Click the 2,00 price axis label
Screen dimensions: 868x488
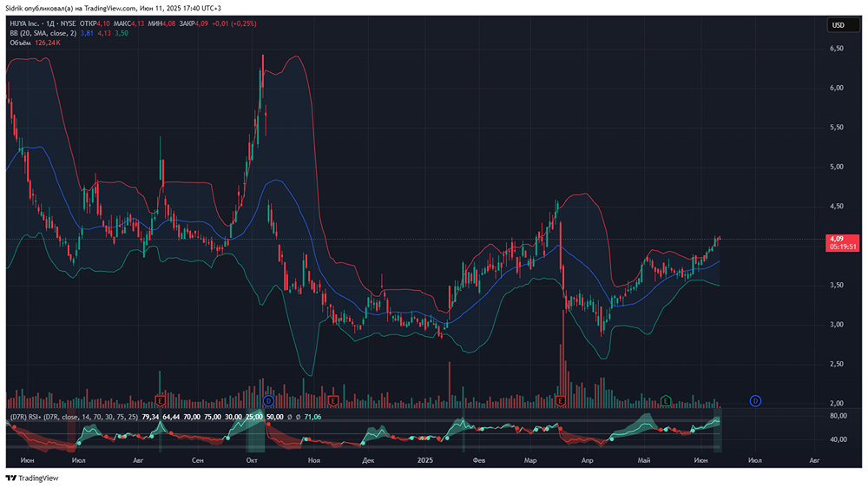point(837,403)
